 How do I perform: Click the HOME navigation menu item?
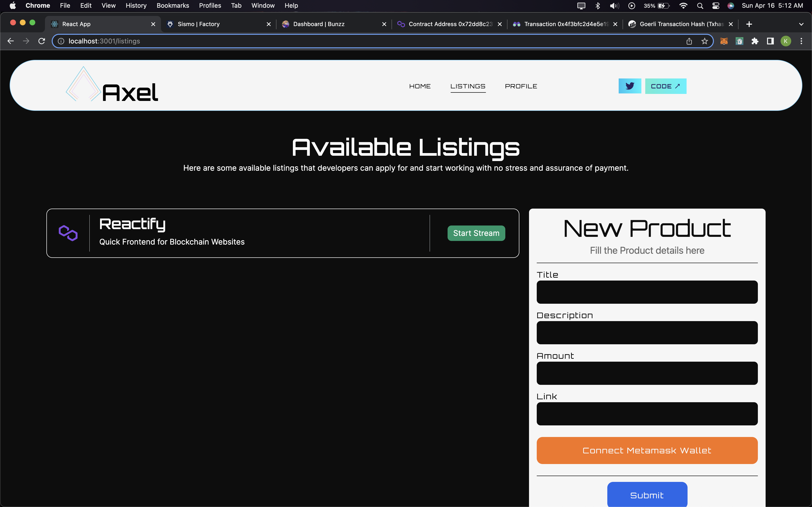pos(420,86)
